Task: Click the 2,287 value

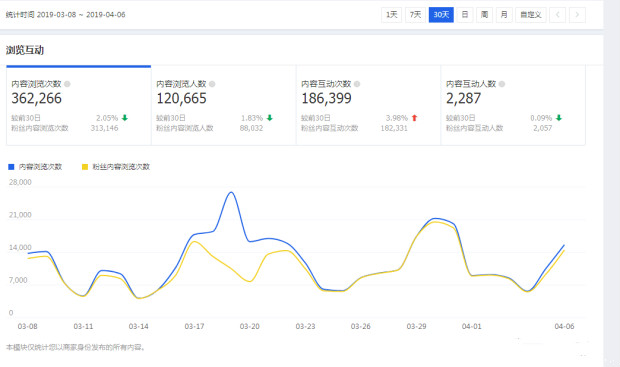Action: pyautogui.click(x=463, y=98)
